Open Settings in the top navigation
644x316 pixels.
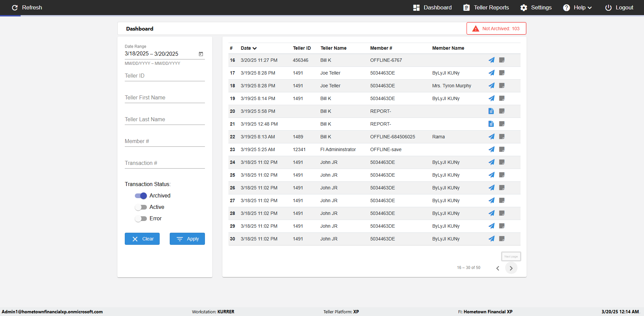click(x=536, y=7)
